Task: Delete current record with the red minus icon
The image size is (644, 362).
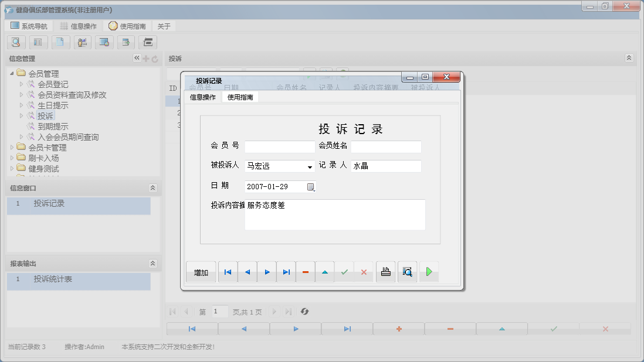Action: click(305, 272)
